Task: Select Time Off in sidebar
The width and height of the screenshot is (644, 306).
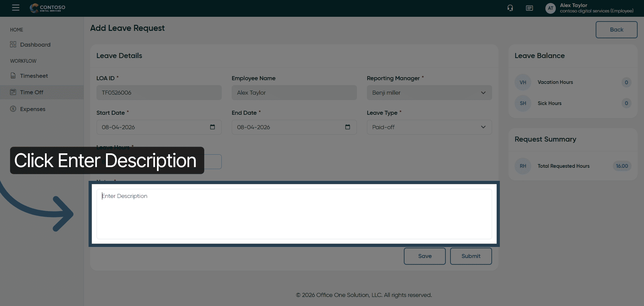Action: (x=32, y=92)
